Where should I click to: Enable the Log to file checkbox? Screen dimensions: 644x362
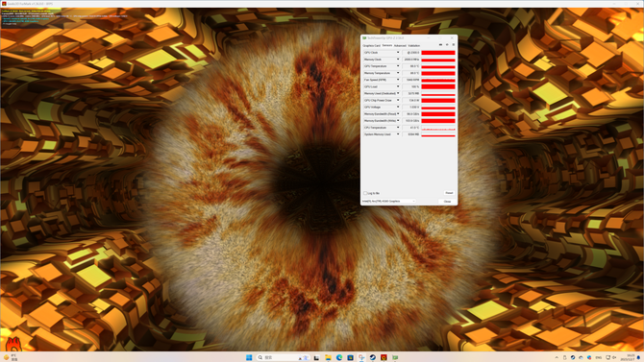coord(365,193)
